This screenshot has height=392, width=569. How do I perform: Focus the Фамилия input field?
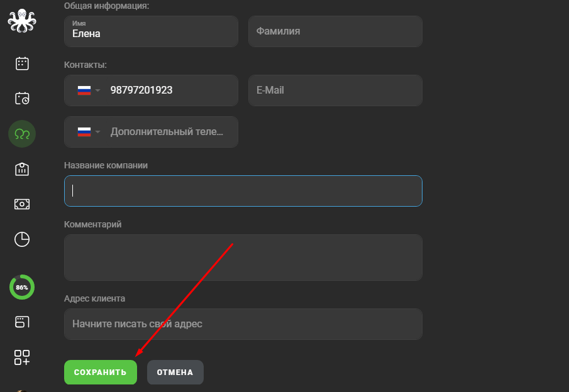(335, 31)
